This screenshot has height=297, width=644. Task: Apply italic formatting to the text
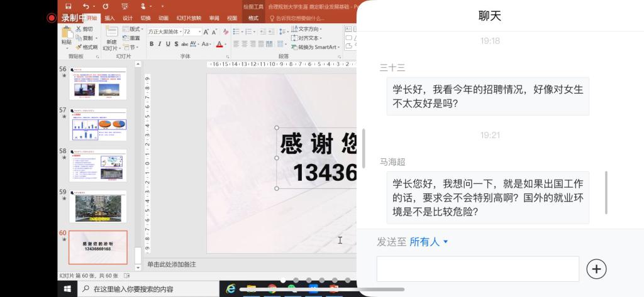[x=160, y=44]
